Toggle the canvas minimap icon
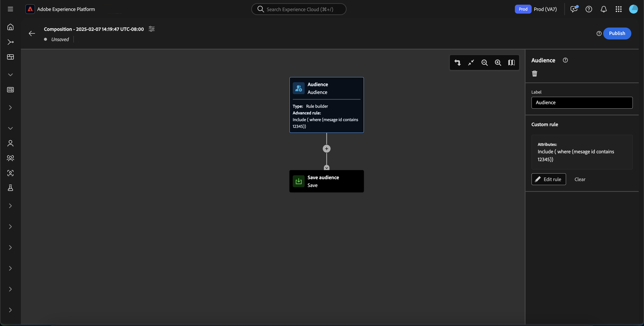 [511, 63]
